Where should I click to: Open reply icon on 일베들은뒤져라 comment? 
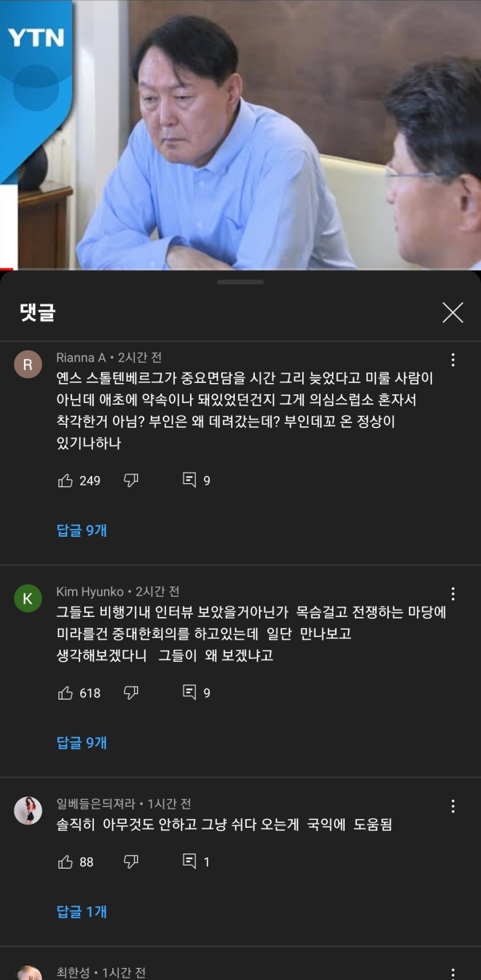point(189,861)
